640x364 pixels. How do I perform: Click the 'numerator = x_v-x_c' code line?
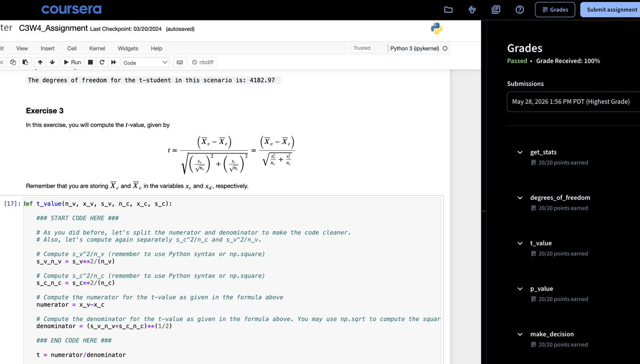pos(70,304)
